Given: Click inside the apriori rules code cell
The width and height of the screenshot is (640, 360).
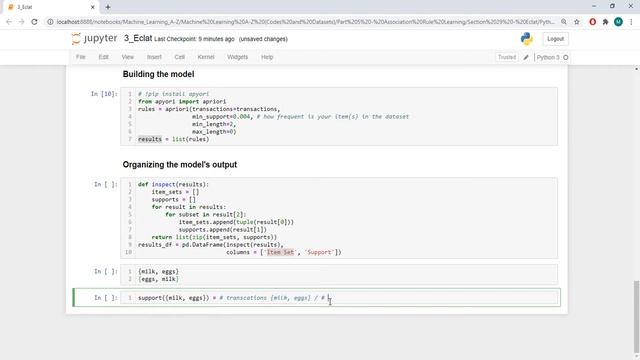Looking at the screenshot, I should click(x=339, y=116).
